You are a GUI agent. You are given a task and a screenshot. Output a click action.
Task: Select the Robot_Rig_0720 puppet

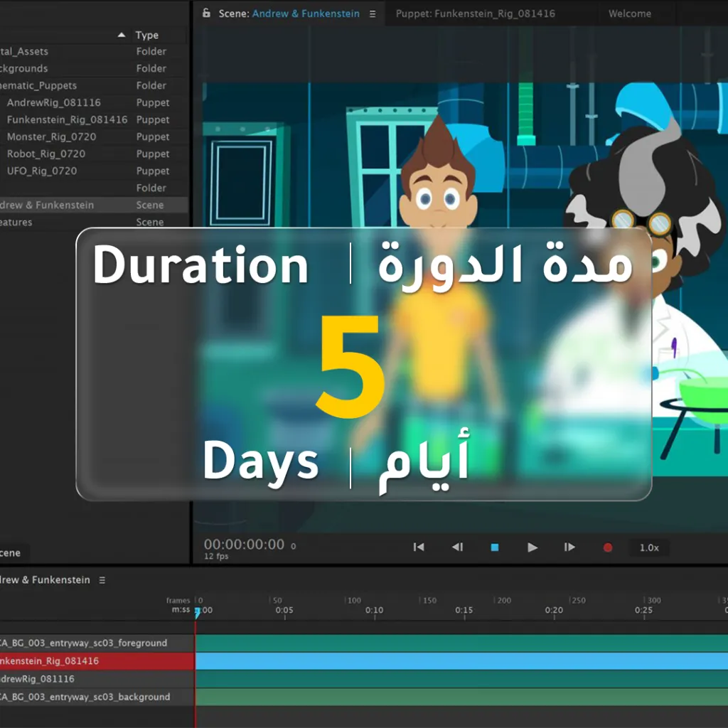coord(94,154)
